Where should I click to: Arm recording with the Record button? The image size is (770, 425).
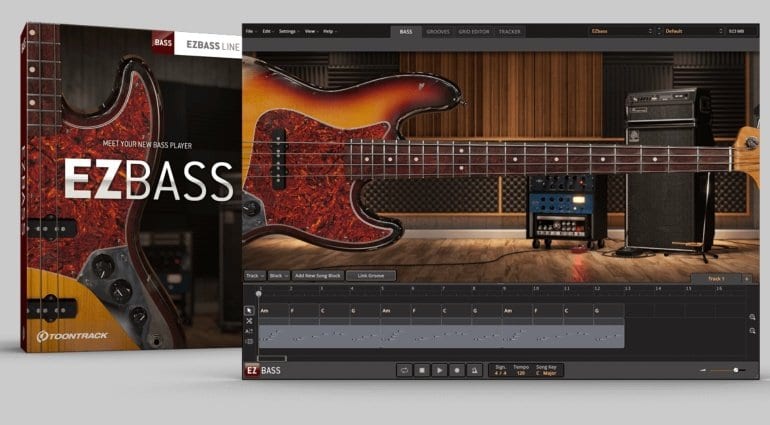(457, 370)
